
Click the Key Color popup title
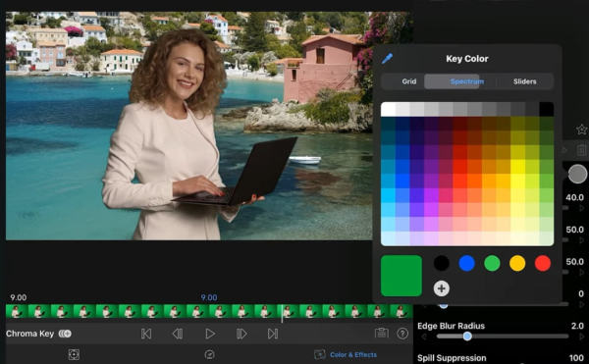pyautogui.click(x=467, y=59)
